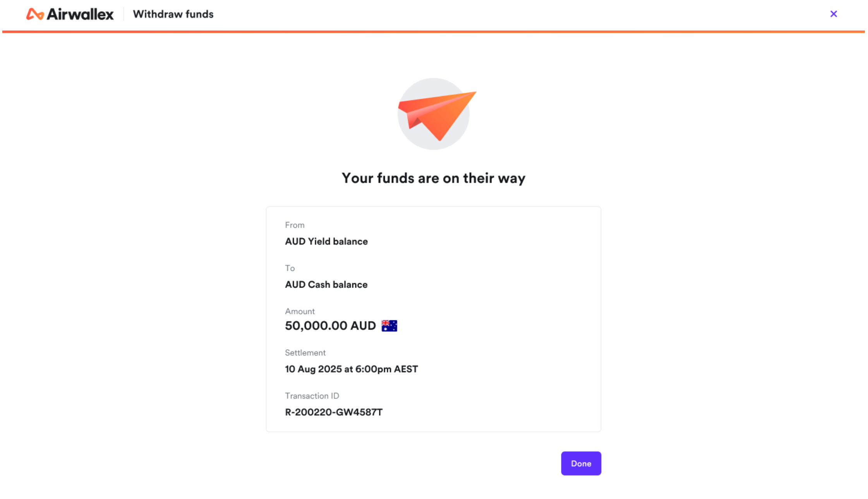This screenshot has width=868, height=499.
Task: Click the To label
Action: tap(290, 268)
